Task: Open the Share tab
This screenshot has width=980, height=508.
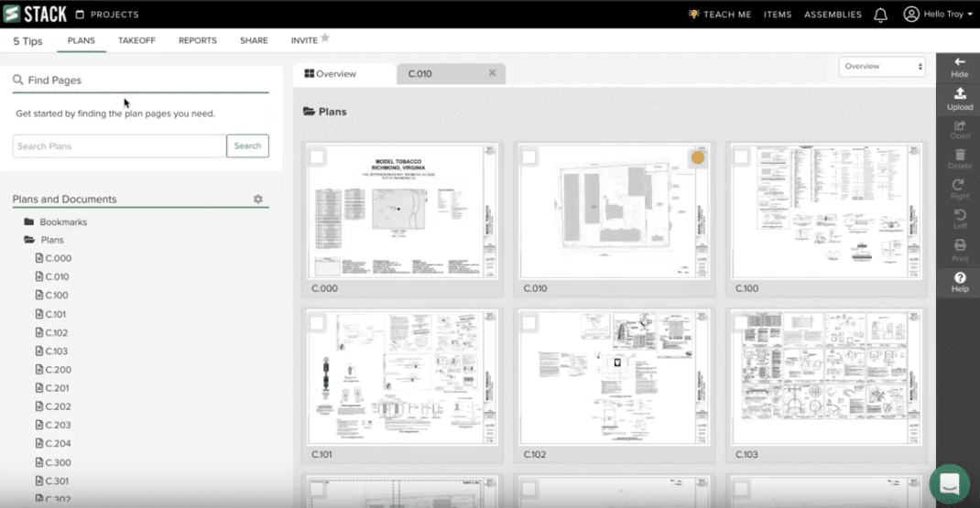Action: coord(254,40)
